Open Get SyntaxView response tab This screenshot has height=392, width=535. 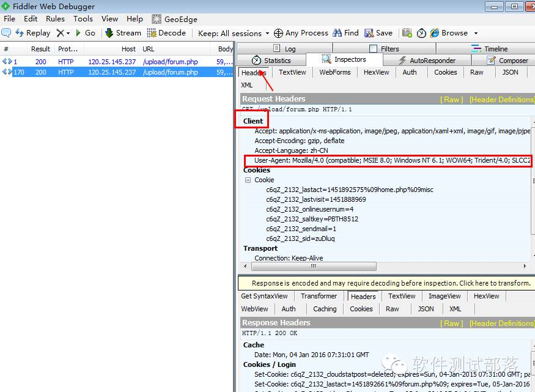click(x=264, y=296)
